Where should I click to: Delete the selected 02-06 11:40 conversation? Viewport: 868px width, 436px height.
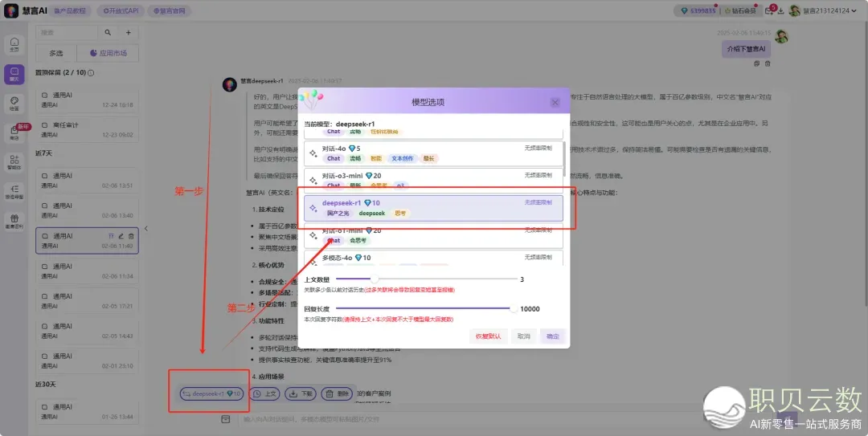pyautogui.click(x=131, y=236)
